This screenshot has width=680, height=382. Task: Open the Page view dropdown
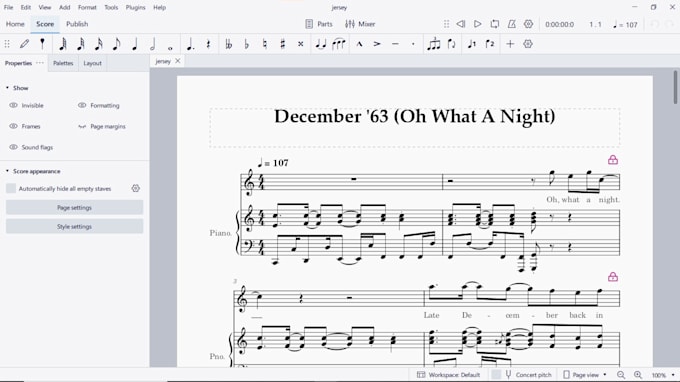click(x=585, y=375)
